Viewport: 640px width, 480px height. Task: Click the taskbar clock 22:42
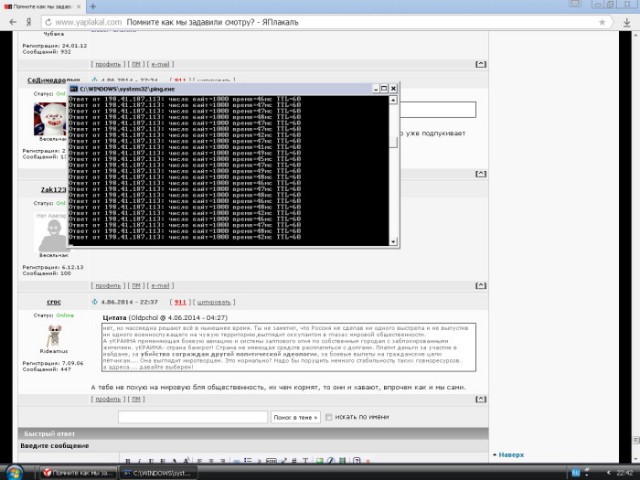[x=624, y=473]
